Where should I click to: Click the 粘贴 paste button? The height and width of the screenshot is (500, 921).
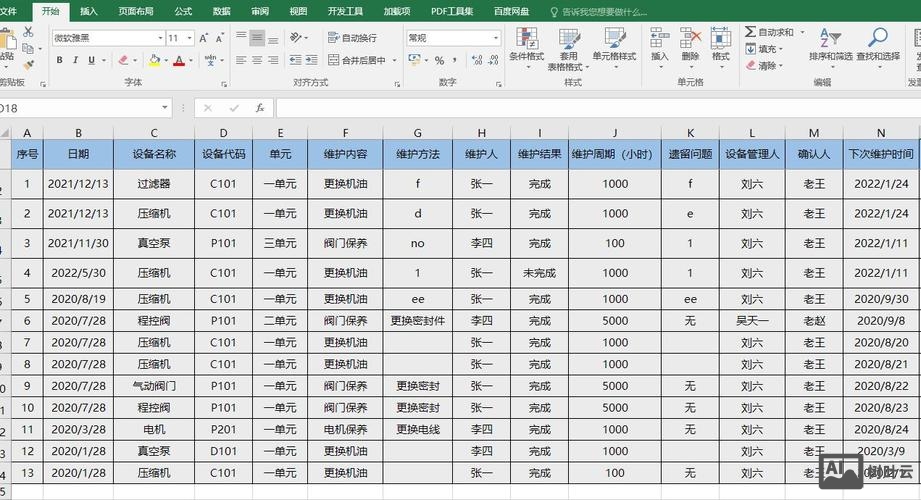(x=7, y=47)
